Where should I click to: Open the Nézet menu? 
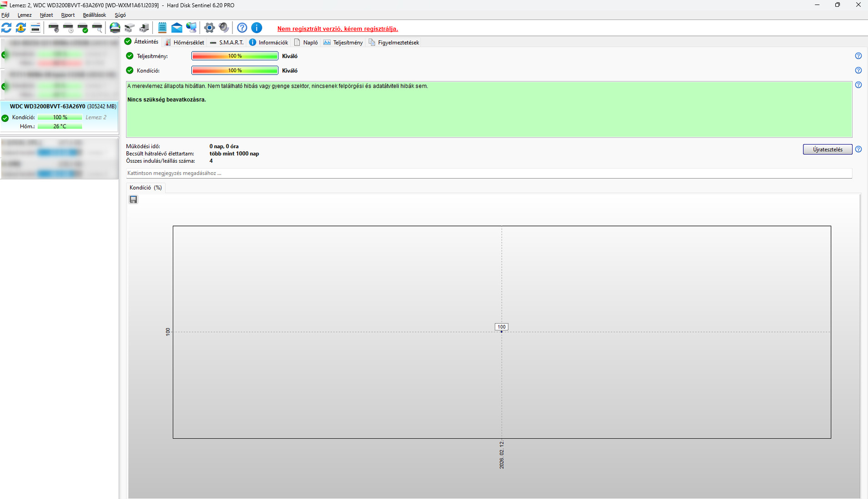pyautogui.click(x=46, y=15)
